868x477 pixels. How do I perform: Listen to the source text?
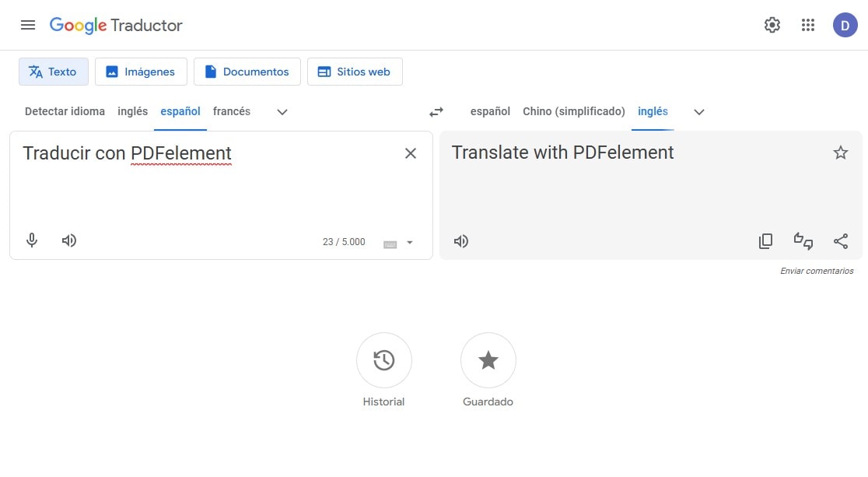68,240
